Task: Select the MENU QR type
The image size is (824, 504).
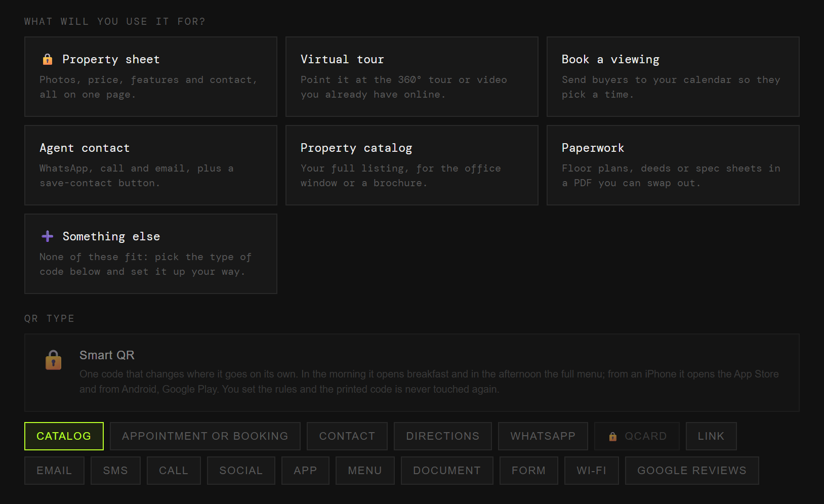Action: coord(365,471)
